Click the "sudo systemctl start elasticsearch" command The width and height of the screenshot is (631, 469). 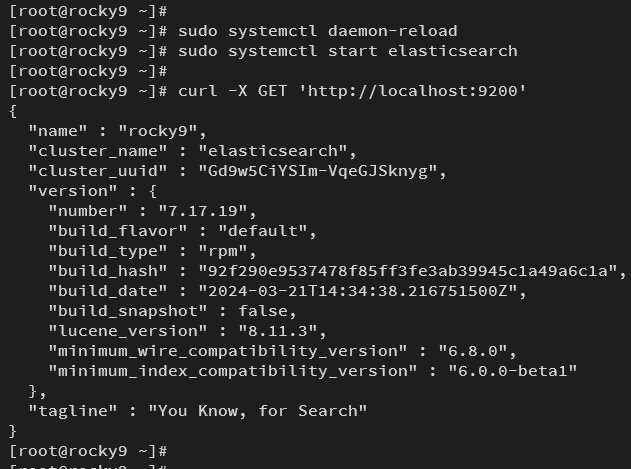pos(347,51)
